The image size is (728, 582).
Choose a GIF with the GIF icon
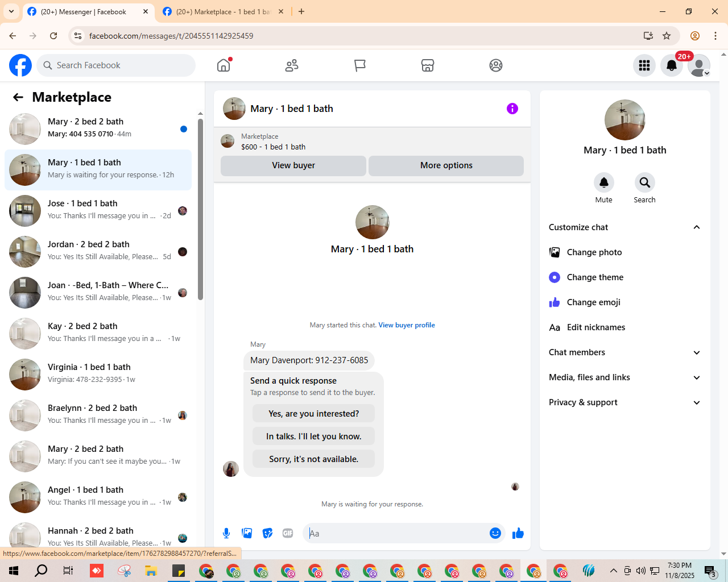tap(288, 533)
